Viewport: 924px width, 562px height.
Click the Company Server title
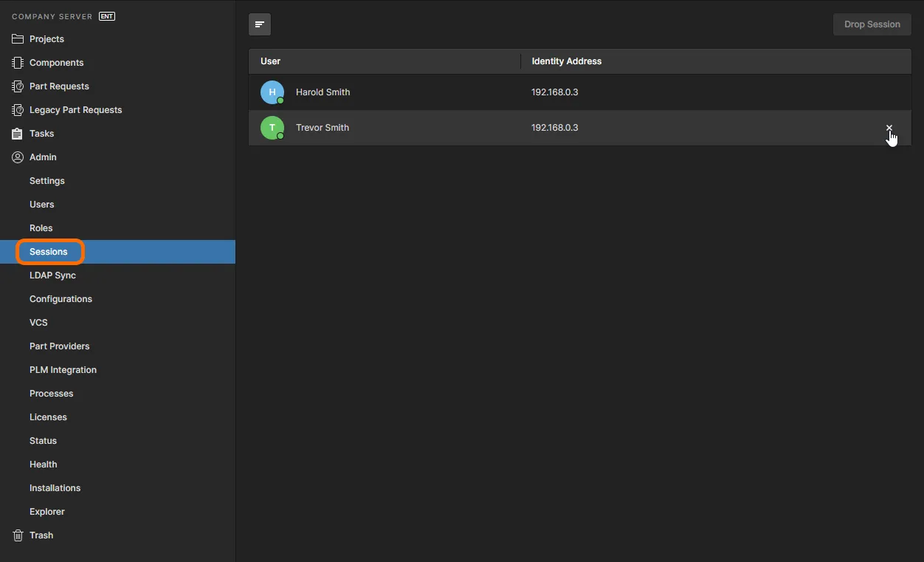(52, 16)
